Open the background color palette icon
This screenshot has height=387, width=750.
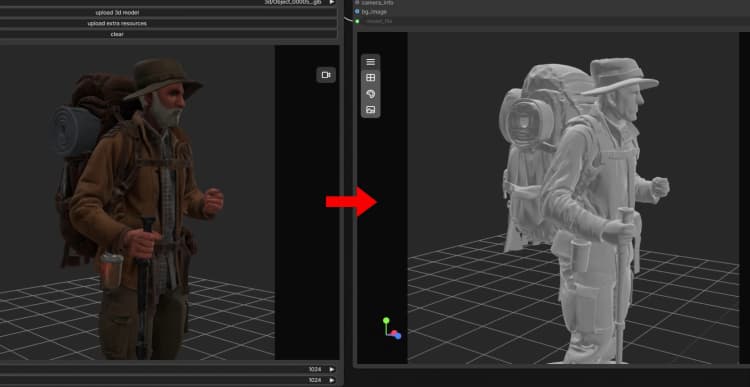point(370,94)
